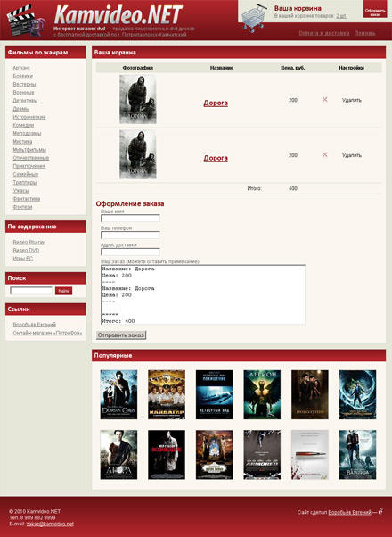Open Игры PC category

(x=23, y=258)
